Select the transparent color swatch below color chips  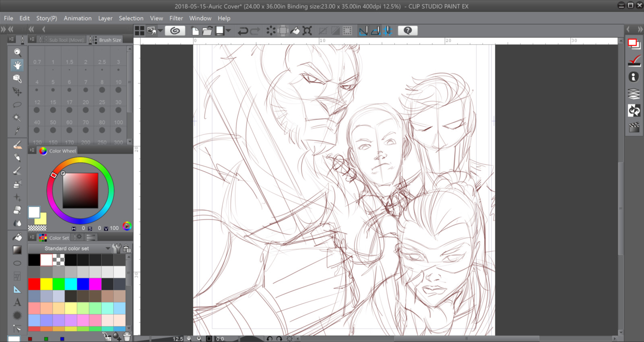[x=37, y=228]
